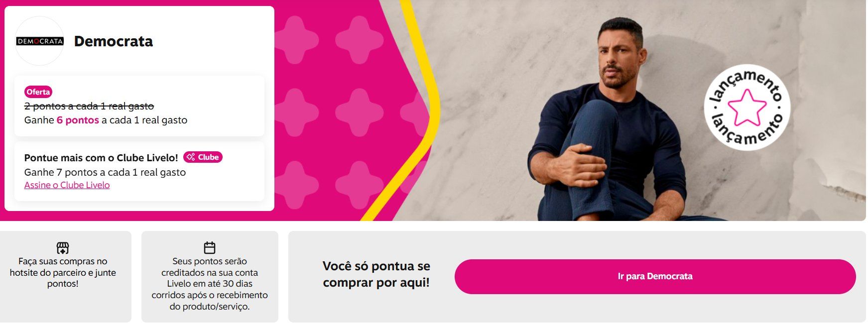Click the highlighted 6 pontos text
Image resolution: width=868 pixels, height=323 pixels.
78,120
